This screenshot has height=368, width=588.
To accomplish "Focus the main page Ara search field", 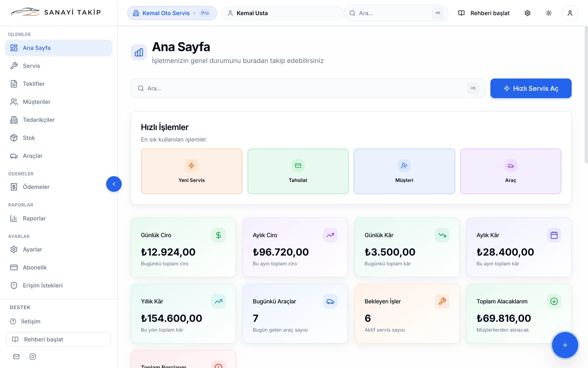I will coord(308,88).
